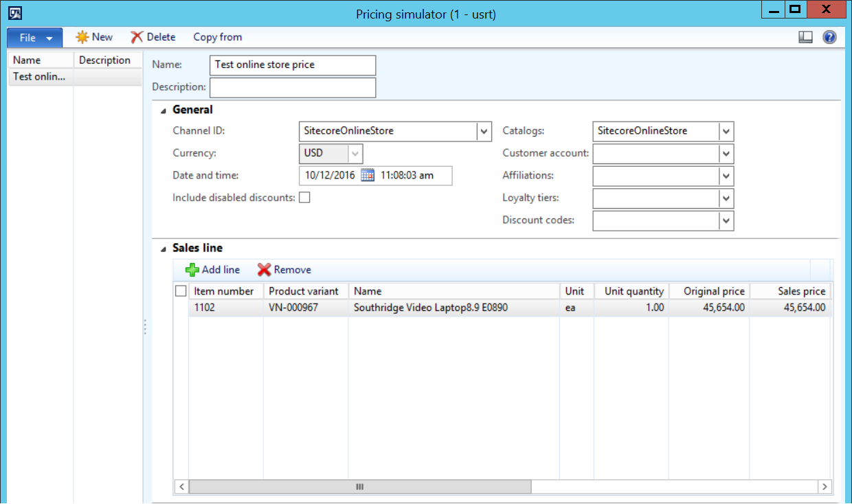This screenshot has width=852, height=504.
Task: Open Help using the question mark icon
Action: click(x=829, y=37)
